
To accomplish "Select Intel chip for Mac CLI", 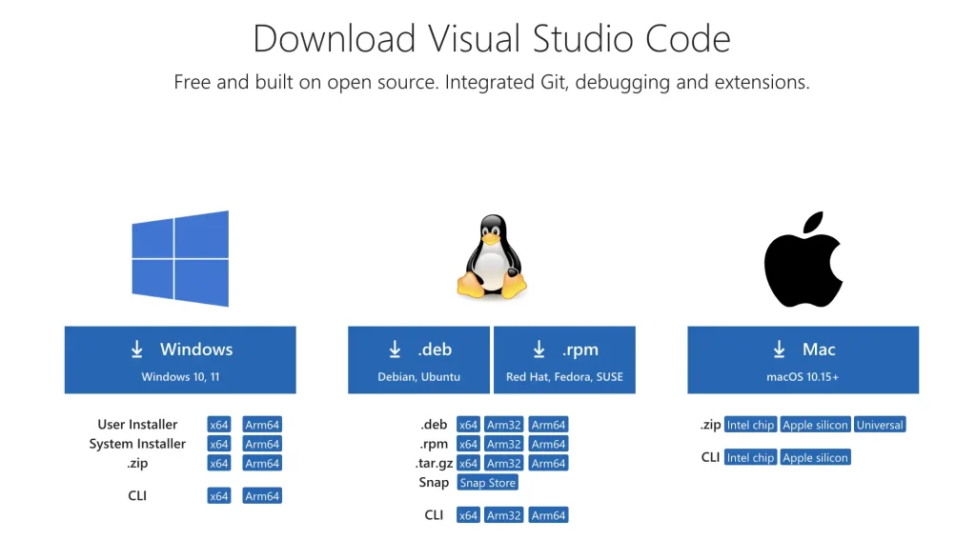I will point(751,457).
